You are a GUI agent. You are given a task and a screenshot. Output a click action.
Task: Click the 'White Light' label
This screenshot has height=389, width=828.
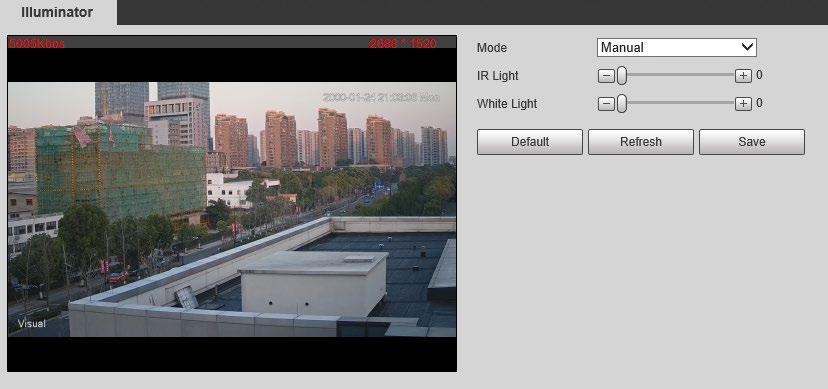pos(507,104)
